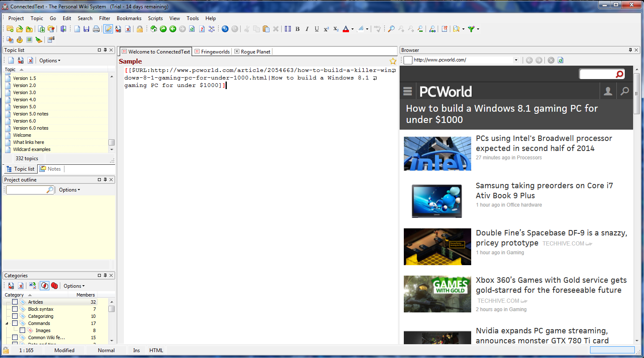Click the PCWorld hamburger menu icon
This screenshot has width=644, height=358.
click(408, 91)
